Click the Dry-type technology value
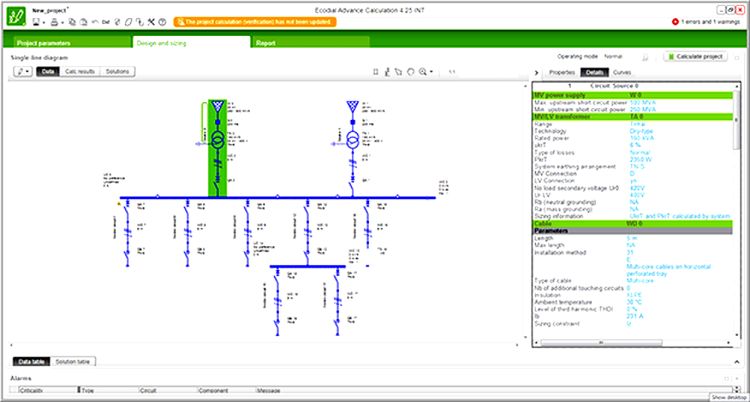The image size is (750, 402). click(641, 131)
